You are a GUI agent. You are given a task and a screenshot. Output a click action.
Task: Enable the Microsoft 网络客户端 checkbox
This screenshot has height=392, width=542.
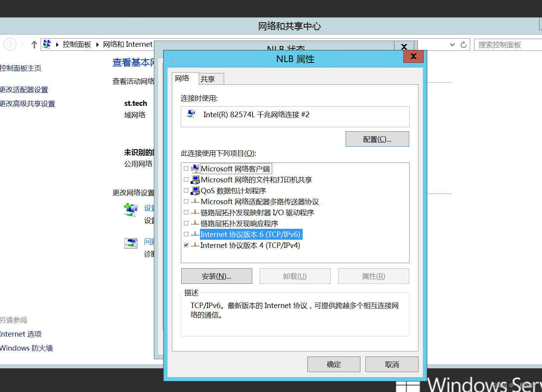(186, 168)
